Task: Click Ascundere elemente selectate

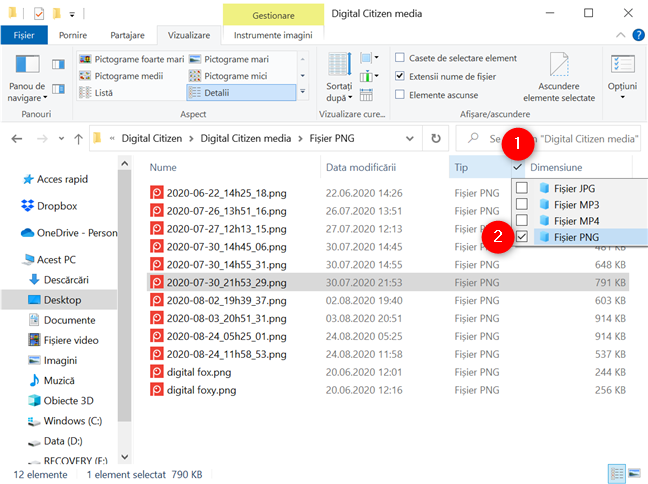Action: coord(559,78)
